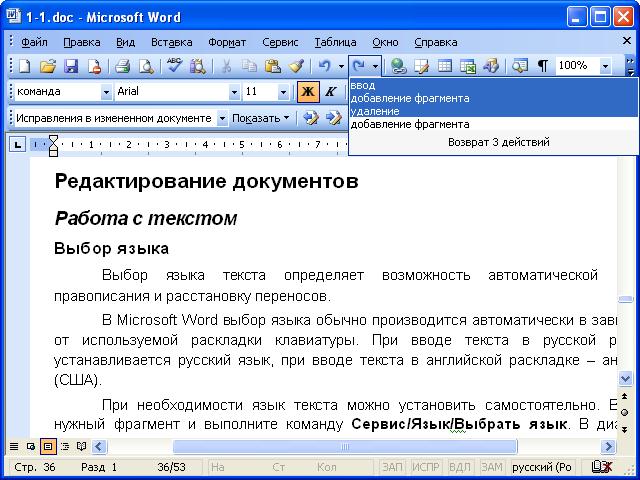
Task: Open the font size 11 dropdown
Action: [x=283, y=92]
